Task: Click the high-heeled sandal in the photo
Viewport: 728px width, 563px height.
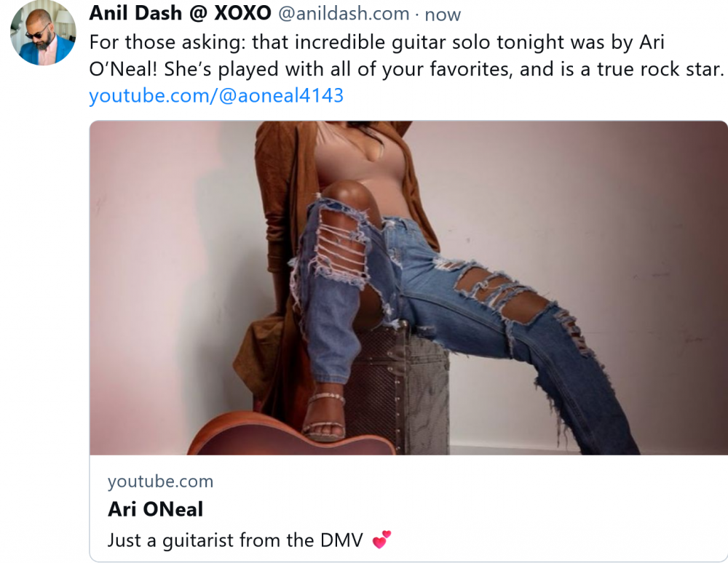Action: 325,416
